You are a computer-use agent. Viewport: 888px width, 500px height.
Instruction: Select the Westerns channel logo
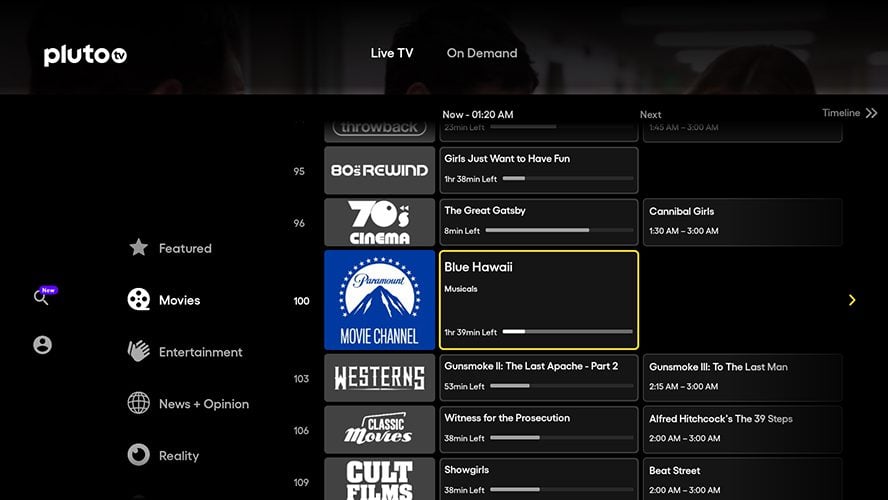coord(379,378)
